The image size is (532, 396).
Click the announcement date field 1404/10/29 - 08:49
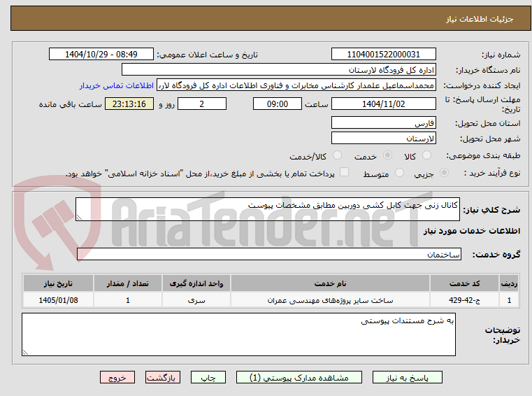pyautogui.click(x=101, y=55)
